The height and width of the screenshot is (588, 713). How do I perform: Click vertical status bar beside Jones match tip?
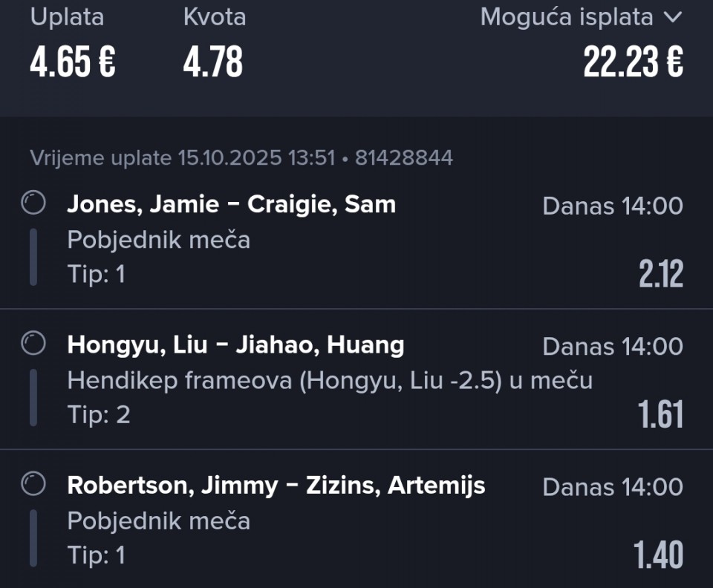pos(33,257)
